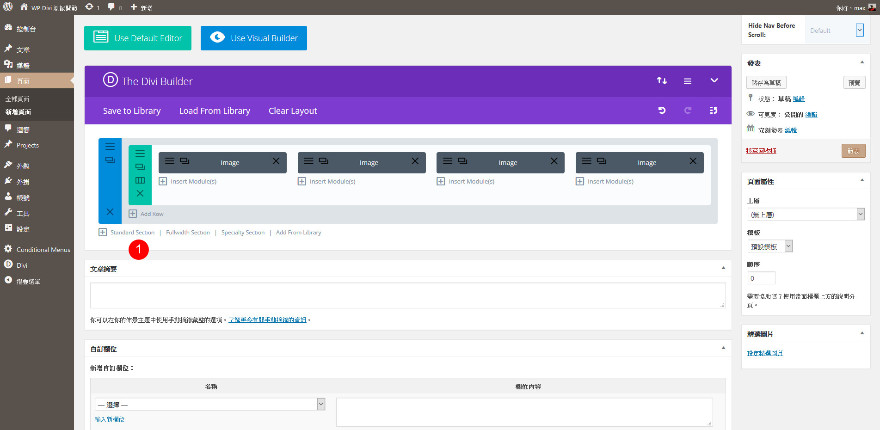Image resolution: width=880 pixels, height=430 pixels.
Task: Choose Save to Library
Action: click(x=132, y=111)
